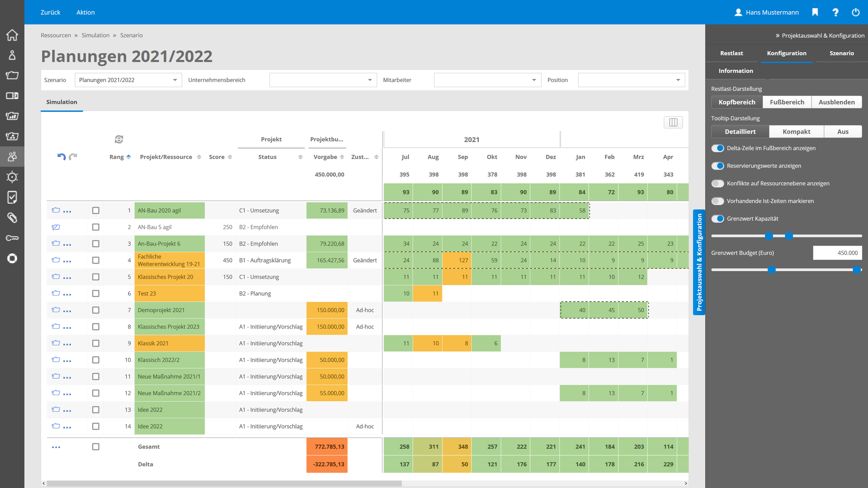This screenshot has height=488, width=868.
Task: Sort by the Score column arrows
Action: (230, 157)
